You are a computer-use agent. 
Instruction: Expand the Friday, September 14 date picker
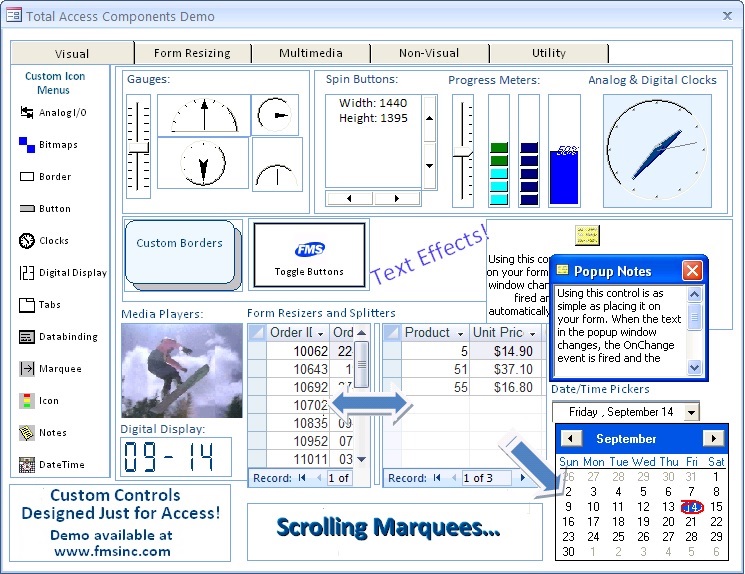(x=690, y=412)
